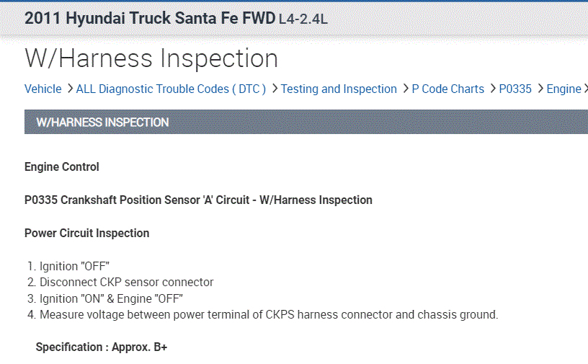This screenshot has height=364, width=588.
Task: Click the Engine breadcrumb link
Action: 563,89
